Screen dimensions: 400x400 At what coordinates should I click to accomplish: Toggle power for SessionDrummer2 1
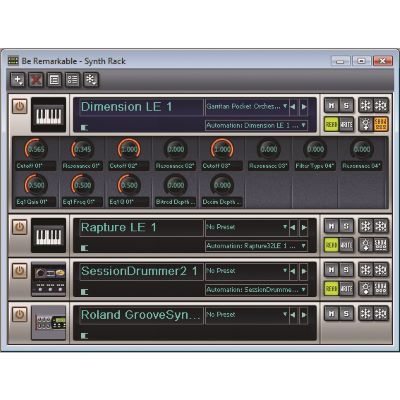(20, 271)
